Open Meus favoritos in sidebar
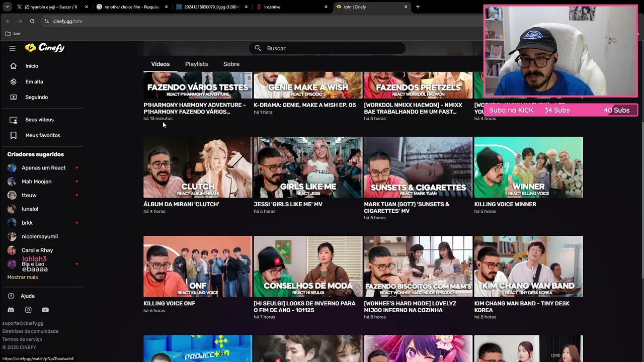The width and height of the screenshot is (644, 362). coord(43,135)
